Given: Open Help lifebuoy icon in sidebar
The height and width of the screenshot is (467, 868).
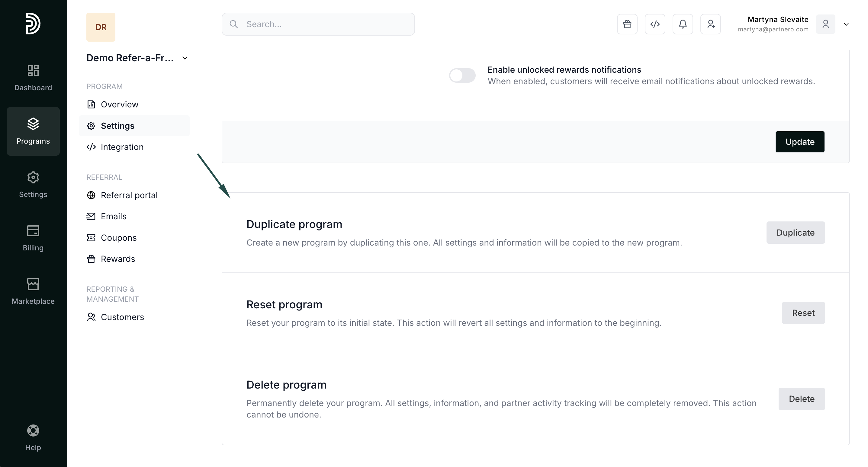Looking at the screenshot, I should (33, 437).
